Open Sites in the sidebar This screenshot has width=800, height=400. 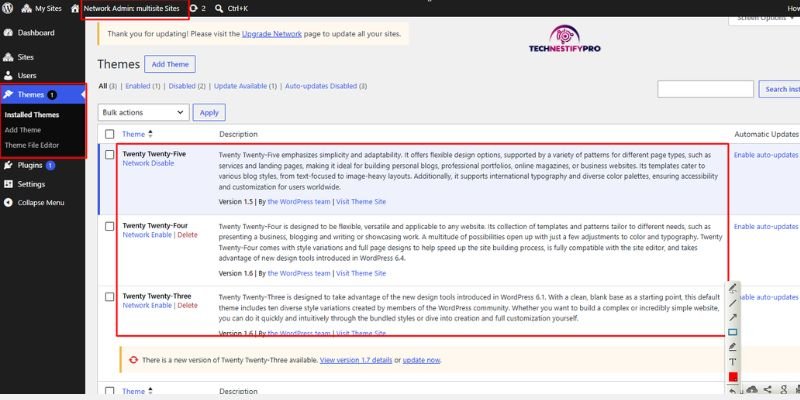point(26,57)
